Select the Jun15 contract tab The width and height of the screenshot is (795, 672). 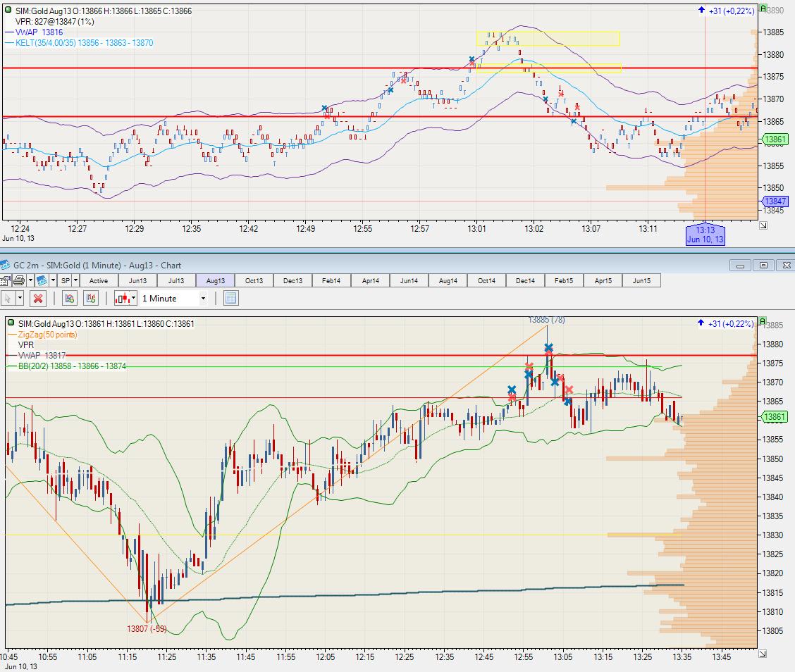point(641,281)
